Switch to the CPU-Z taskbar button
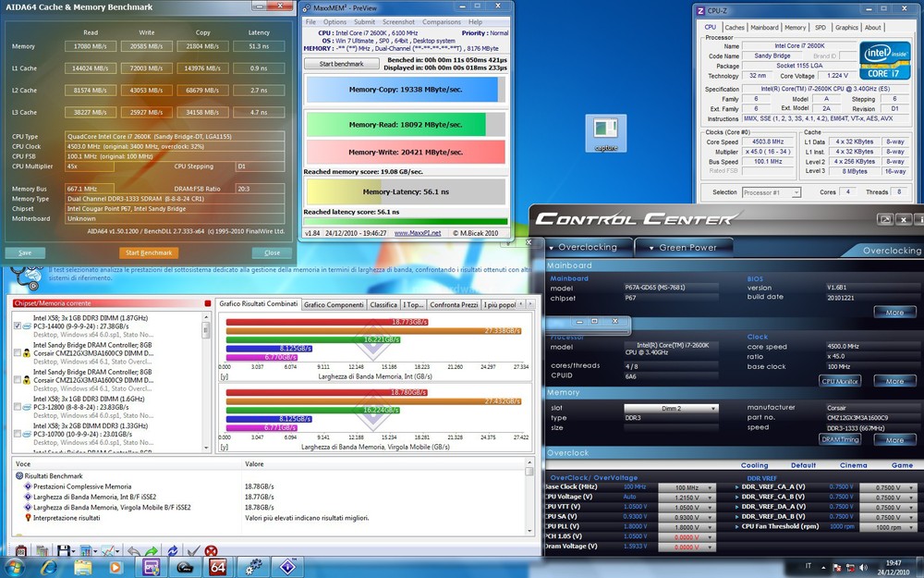This screenshot has height=578, width=924. tap(152, 568)
